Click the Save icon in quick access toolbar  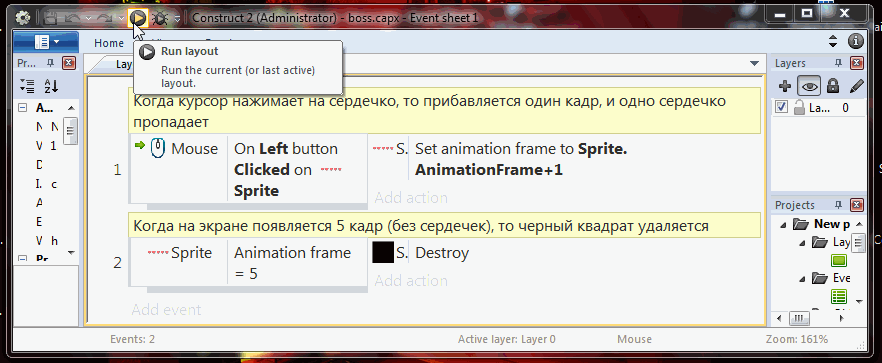(x=51, y=19)
